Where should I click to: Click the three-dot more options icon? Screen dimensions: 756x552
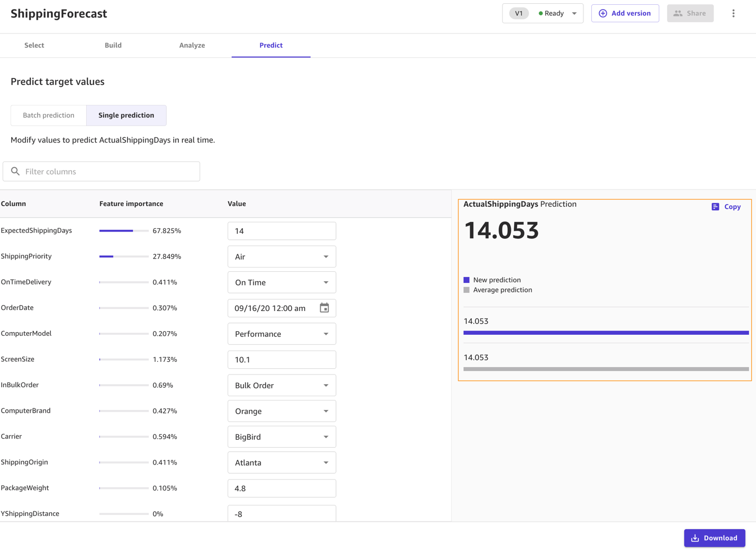733,13
